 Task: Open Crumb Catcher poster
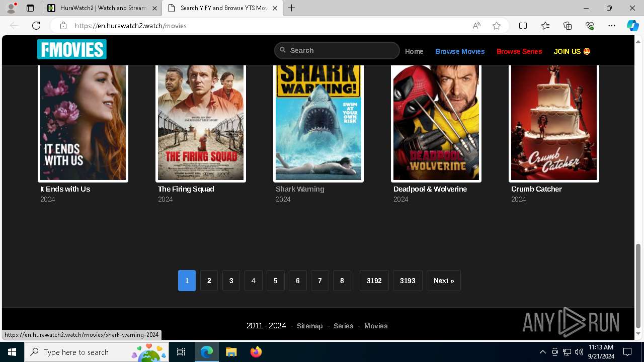[554, 123]
